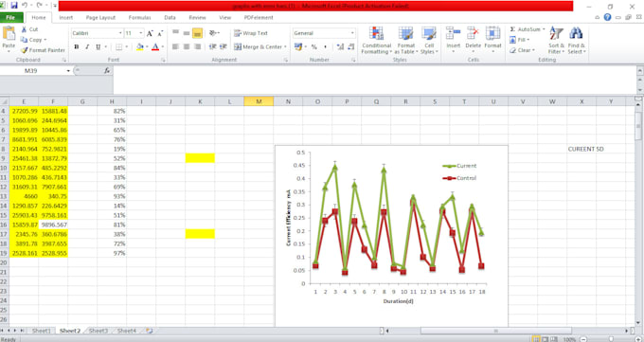Open Find & Select binoculars
The width and height of the screenshot is (644, 342).
(x=576, y=41)
